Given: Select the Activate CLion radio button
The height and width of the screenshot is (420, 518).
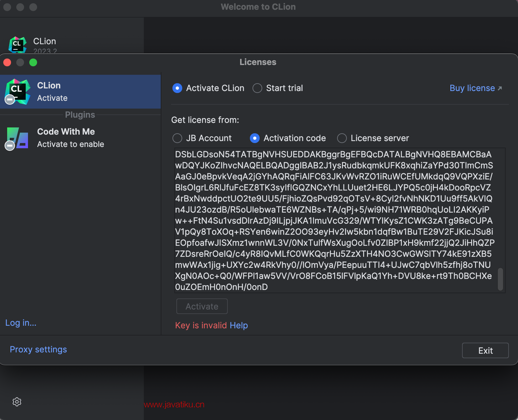Looking at the screenshot, I should click(x=177, y=88).
